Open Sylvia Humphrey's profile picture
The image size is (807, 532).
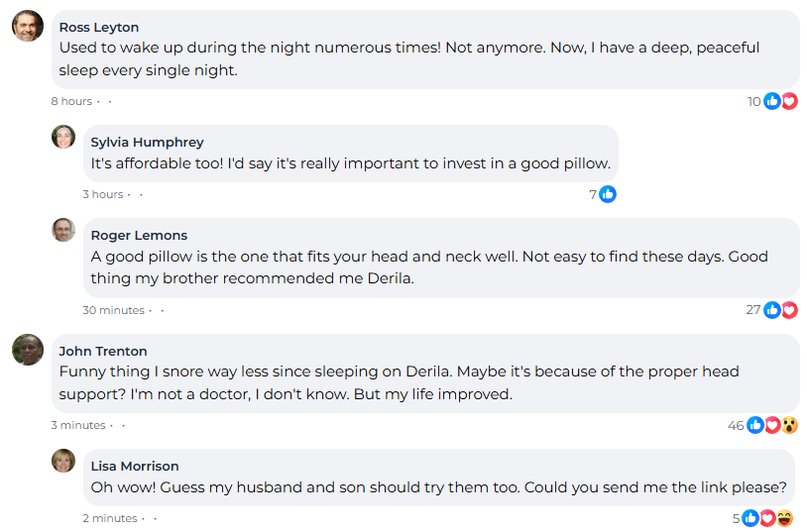point(63,137)
